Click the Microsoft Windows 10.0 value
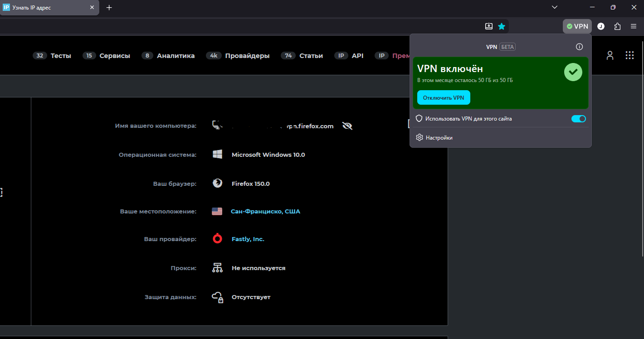Viewport: 644px width, 339px height. pyautogui.click(x=268, y=155)
